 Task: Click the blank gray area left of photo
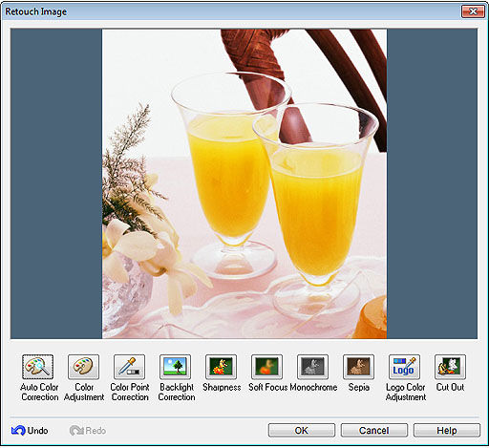[x=56, y=183]
